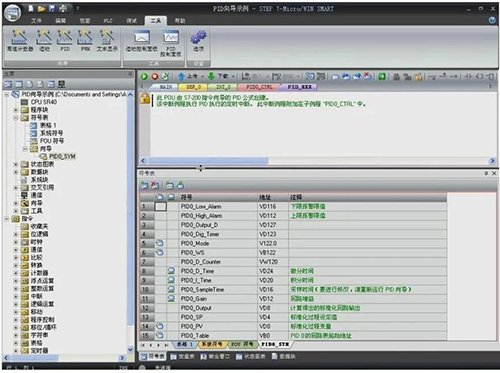
Task: Click the Download green arrow icon
Action: pyautogui.click(x=211, y=76)
